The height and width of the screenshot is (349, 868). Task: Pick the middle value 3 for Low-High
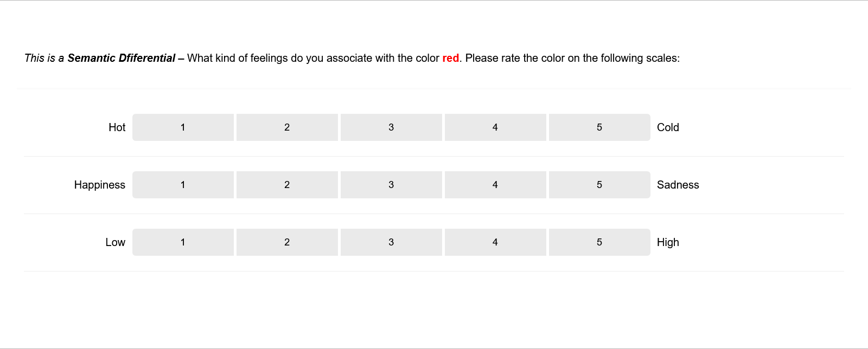coord(391,242)
